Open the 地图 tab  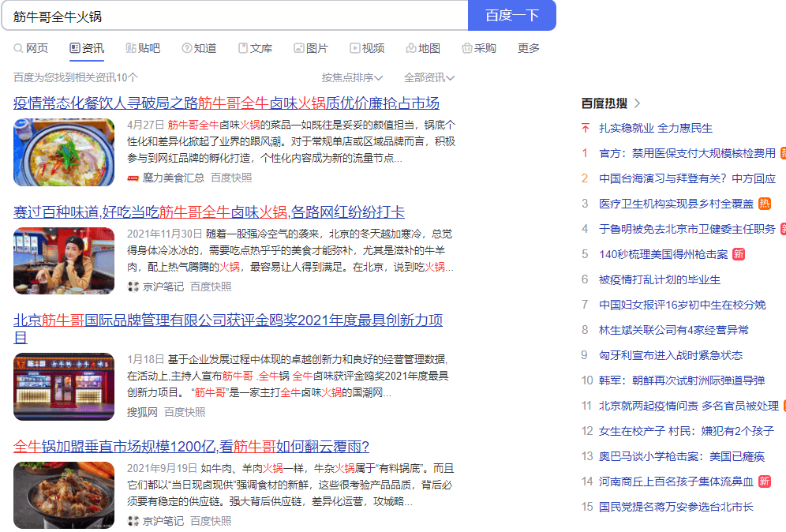pos(429,48)
